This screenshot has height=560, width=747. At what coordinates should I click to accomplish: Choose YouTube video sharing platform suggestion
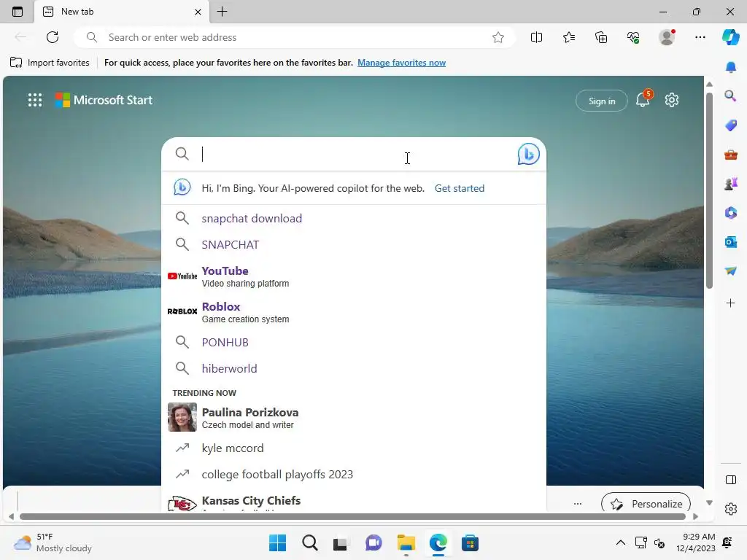coord(354,276)
